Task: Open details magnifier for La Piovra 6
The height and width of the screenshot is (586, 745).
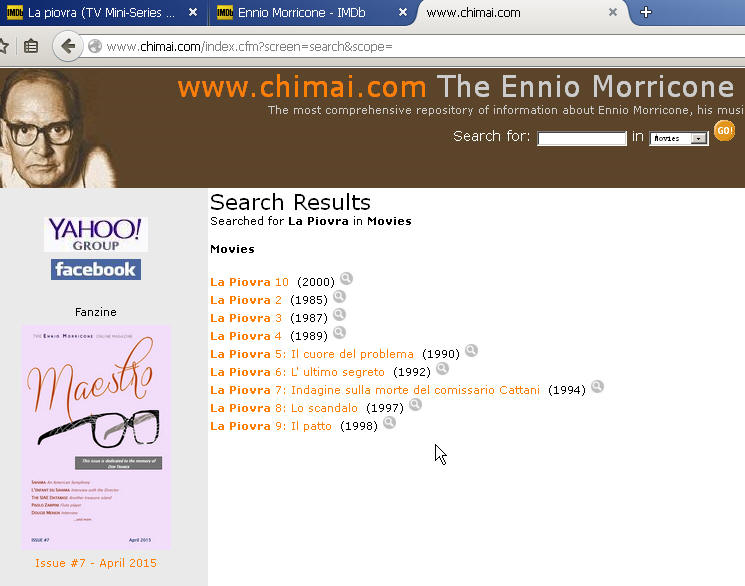Action: [x=442, y=368]
